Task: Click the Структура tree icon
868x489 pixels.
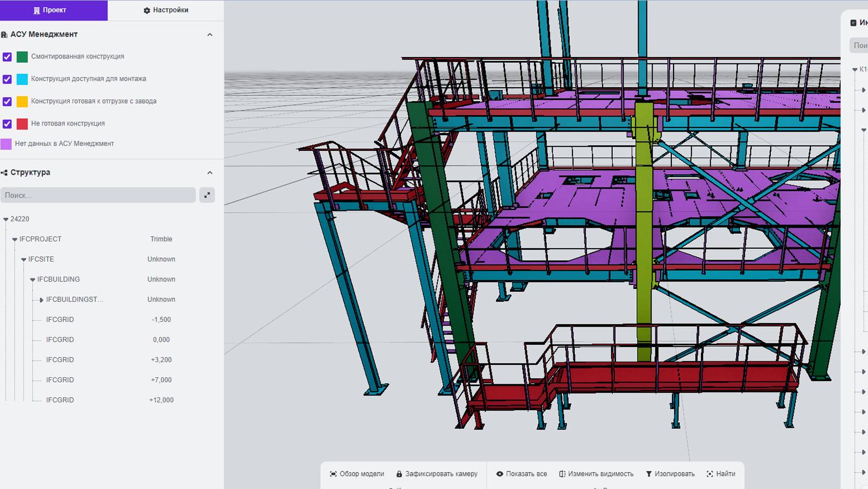Action: (4, 172)
